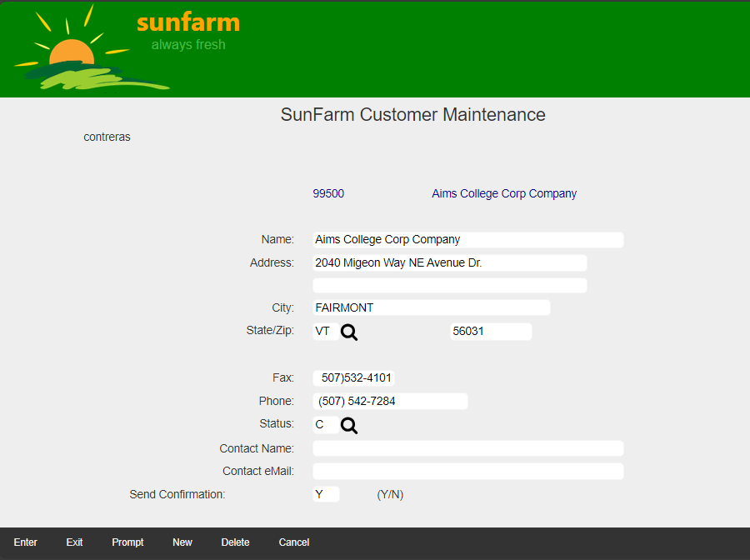Select customer number 99500 text
This screenshot has width=750, height=560.
click(x=328, y=193)
